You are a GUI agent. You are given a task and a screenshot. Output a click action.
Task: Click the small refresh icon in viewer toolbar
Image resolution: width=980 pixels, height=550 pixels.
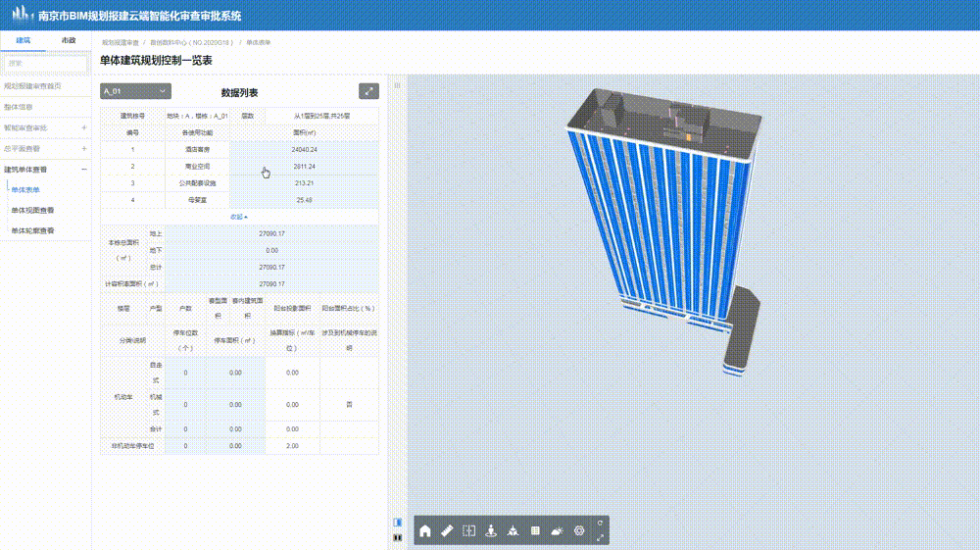(600, 524)
